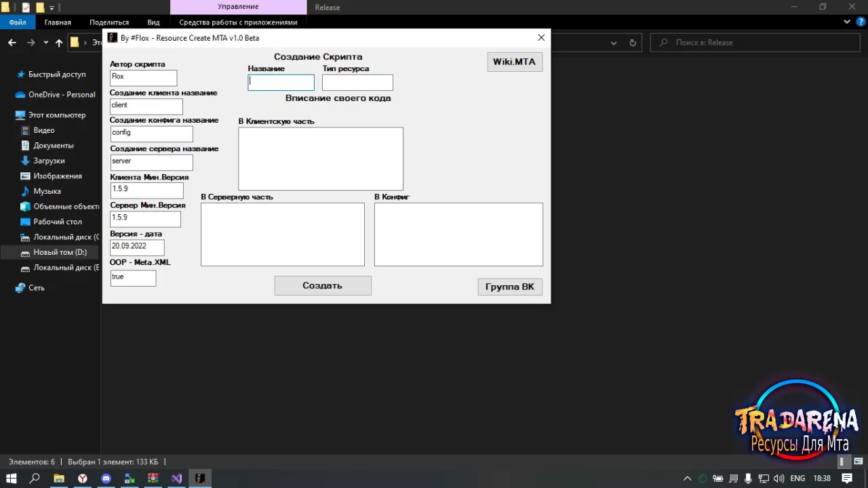This screenshot has height=488, width=868.
Task: Click the Версия - дата field
Action: point(137,247)
